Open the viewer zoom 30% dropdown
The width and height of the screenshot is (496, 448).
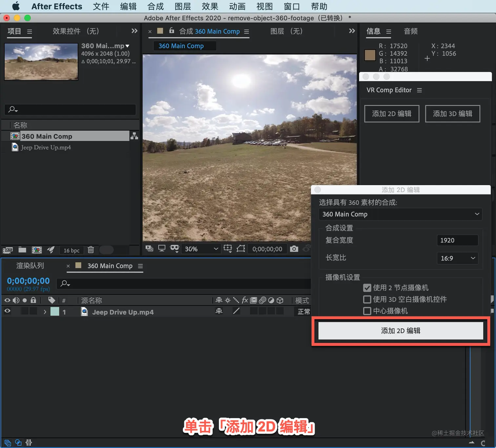click(201, 249)
